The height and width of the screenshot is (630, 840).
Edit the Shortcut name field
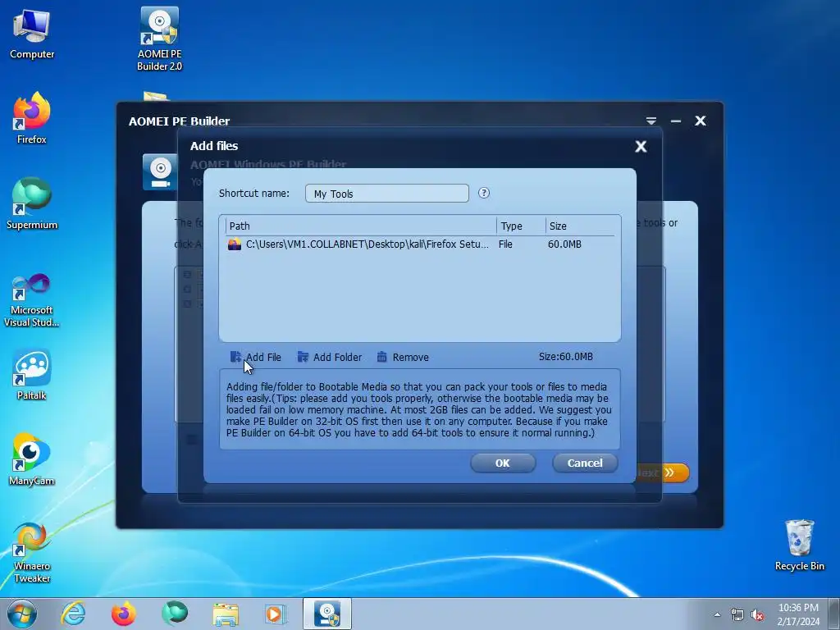pos(387,194)
